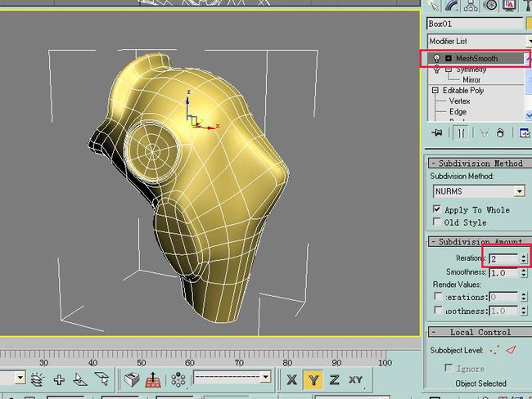Image resolution: width=532 pixels, height=399 pixels.
Task: Click the red X axis of transform gizmo
Action: pyautogui.click(x=208, y=128)
